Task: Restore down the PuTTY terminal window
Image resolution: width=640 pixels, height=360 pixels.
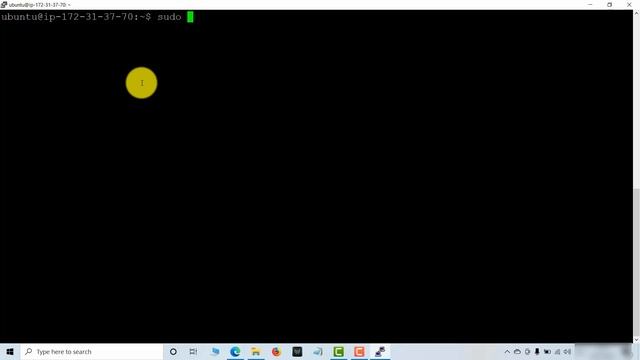Action: click(609, 4)
